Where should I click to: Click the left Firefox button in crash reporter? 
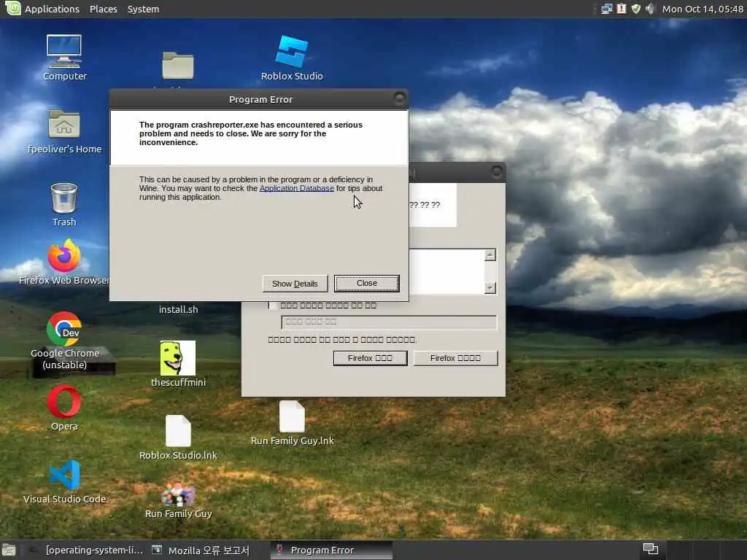370,358
